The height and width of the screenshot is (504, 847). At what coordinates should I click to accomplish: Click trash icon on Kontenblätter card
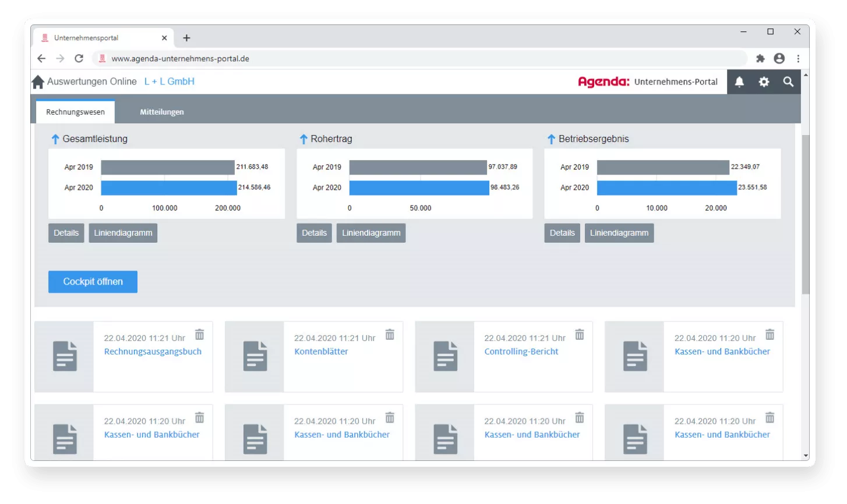click(x=390, y=335)
